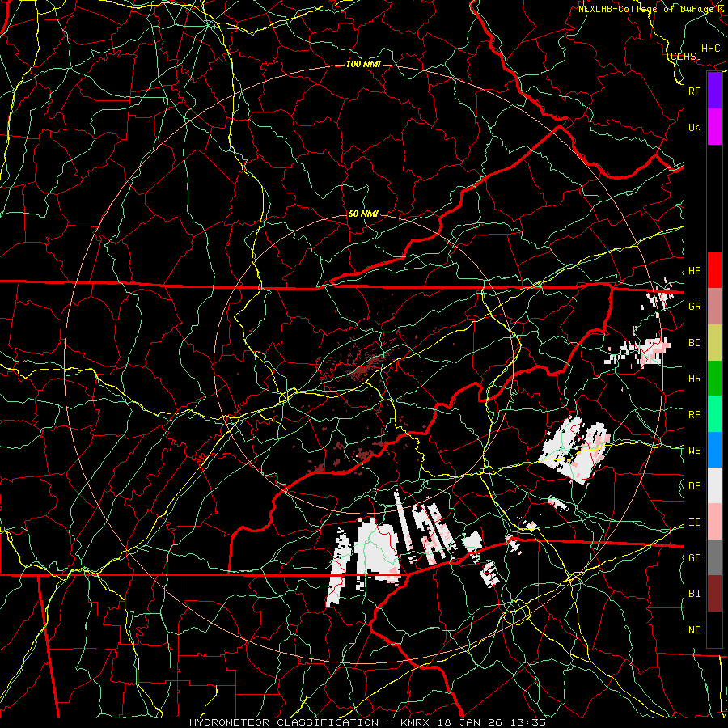Select the olive yellow BD legend swatch
728x728 pixels.
(x=714, y=343)
